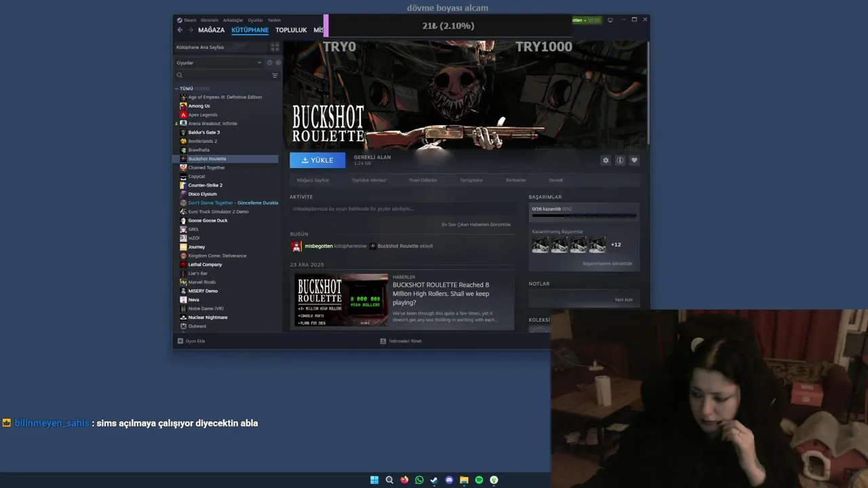This screenshot has height=488, width=868.
Task: Open Windows Start menu
Action: coord(374,480)
